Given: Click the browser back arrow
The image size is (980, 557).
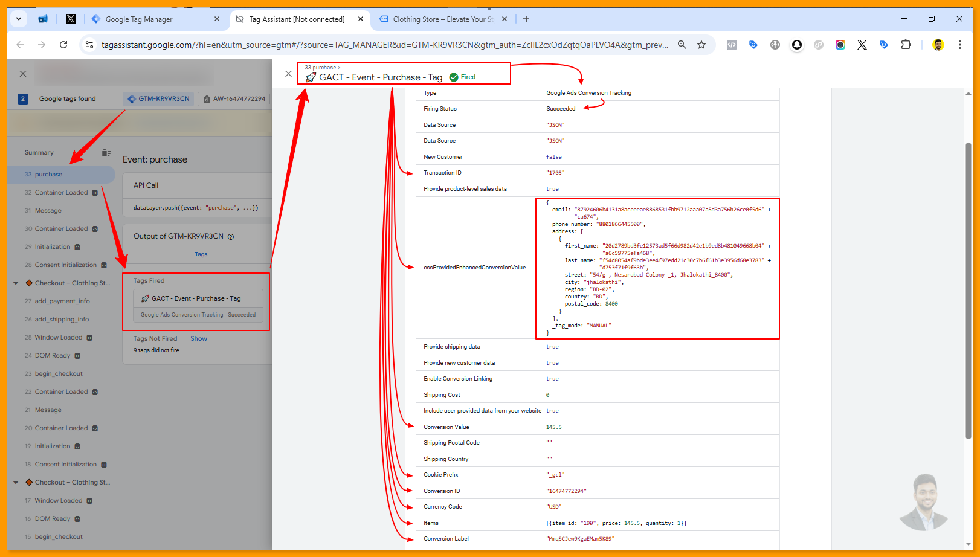Looking at the screenshot, I should point(20,45).
